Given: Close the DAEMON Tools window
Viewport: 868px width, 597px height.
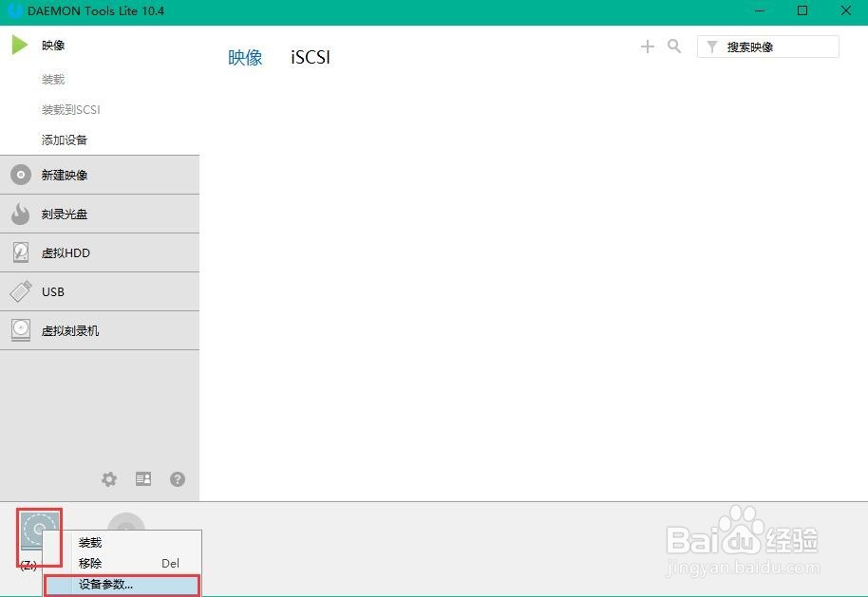Looking at the screenshot, I should pos(846,10).
